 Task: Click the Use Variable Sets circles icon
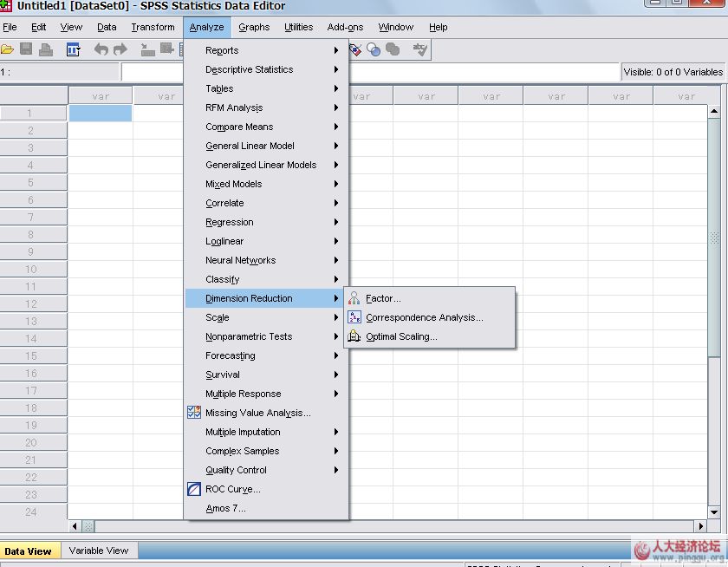tap(374, 49)
